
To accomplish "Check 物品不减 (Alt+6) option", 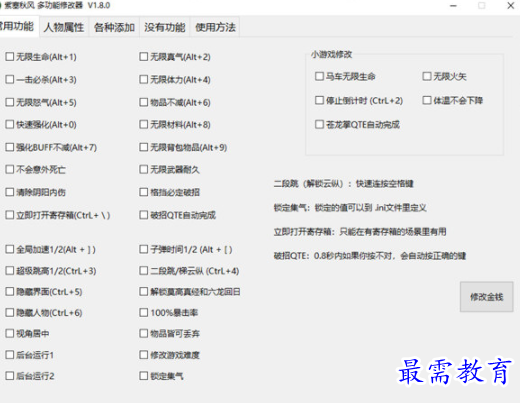I will click(144, 102).
